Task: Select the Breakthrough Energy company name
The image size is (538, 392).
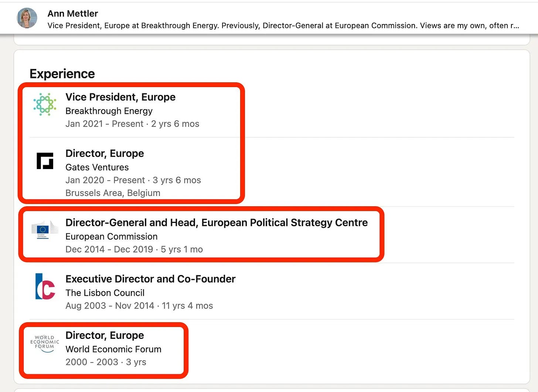Action: (x=109, y=111)
